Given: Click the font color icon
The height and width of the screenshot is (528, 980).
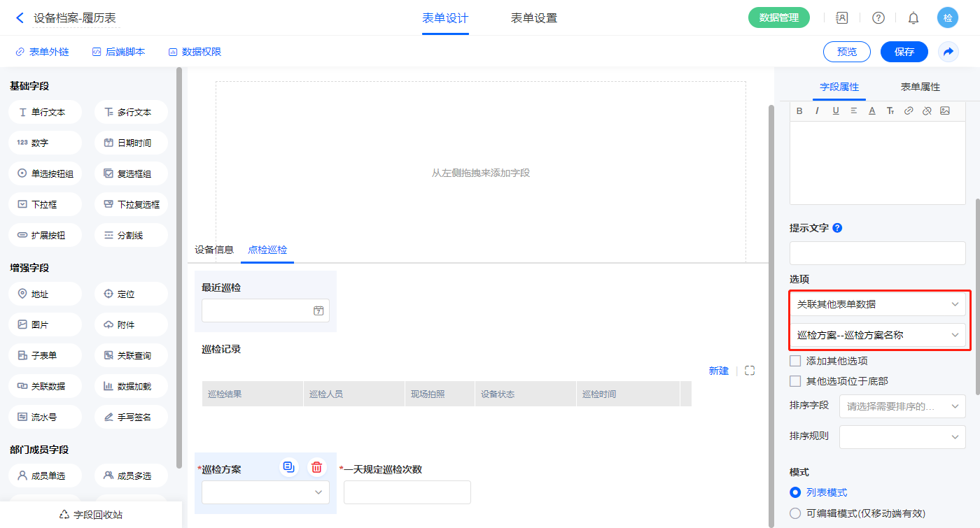Looking at the screenshot, I should [871, 110].
